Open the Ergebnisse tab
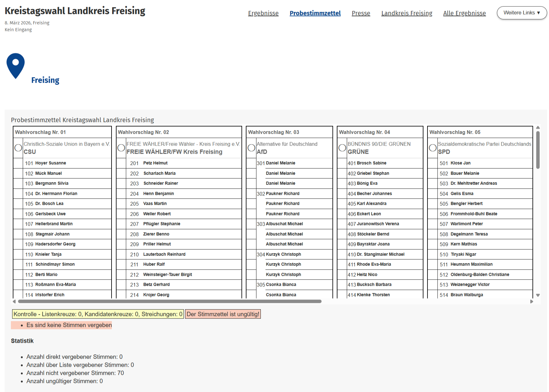This screenshot has width=549, height=392. tap(263, 13)
